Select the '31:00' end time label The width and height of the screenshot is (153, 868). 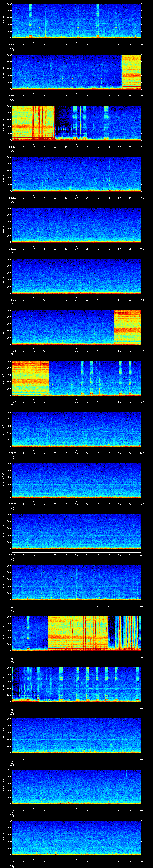coord(141,861)
